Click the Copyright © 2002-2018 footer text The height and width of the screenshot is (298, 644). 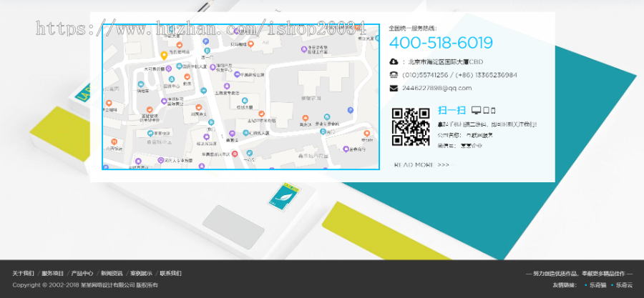click(85, 285)
